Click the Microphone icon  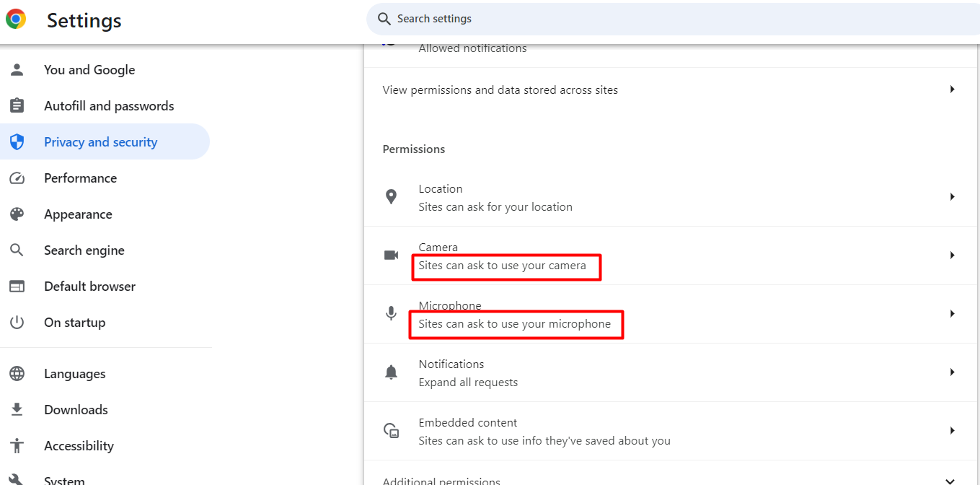(x=391, y=314)
